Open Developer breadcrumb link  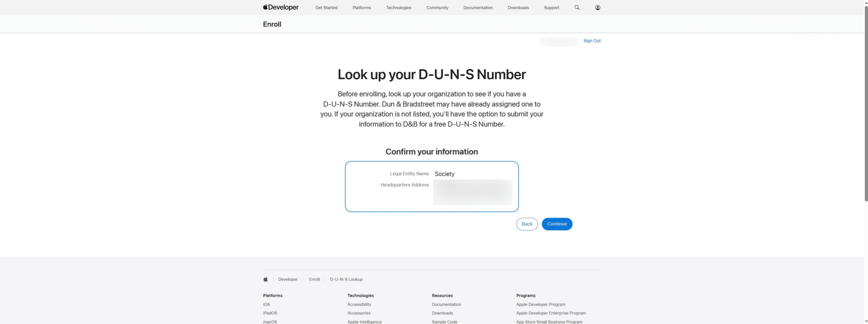pos(288,279)
